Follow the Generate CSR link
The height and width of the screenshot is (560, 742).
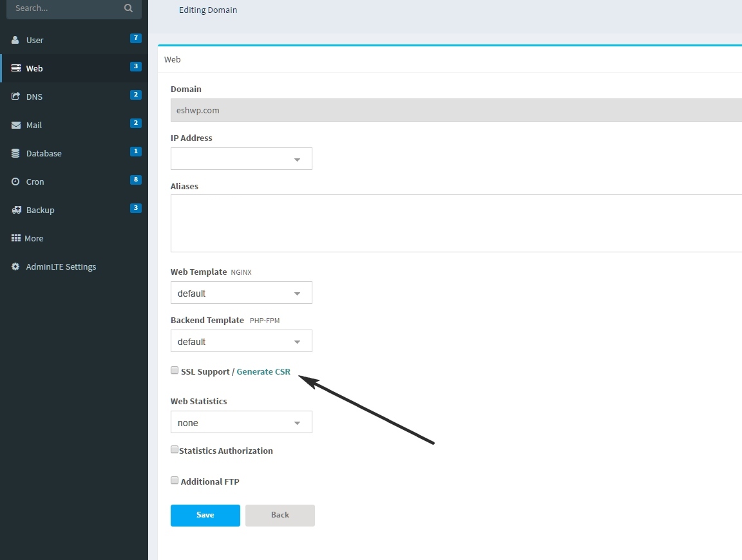click(263, 372)
